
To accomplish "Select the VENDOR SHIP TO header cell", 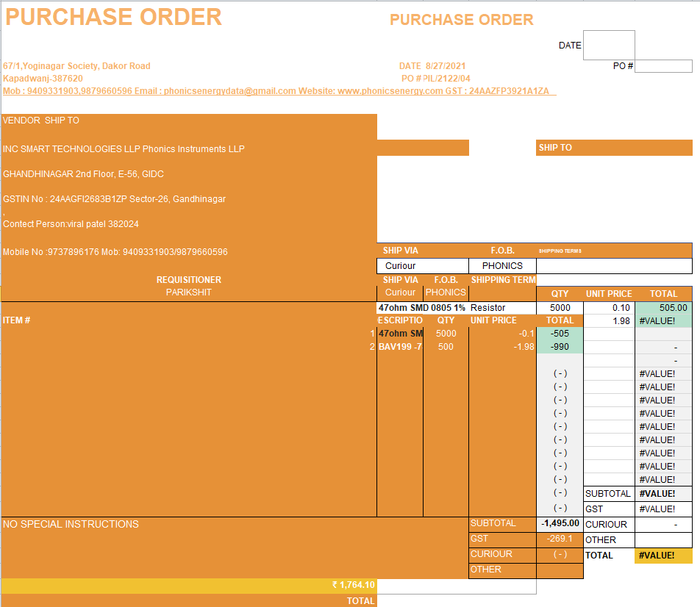I will pos(41,121).
